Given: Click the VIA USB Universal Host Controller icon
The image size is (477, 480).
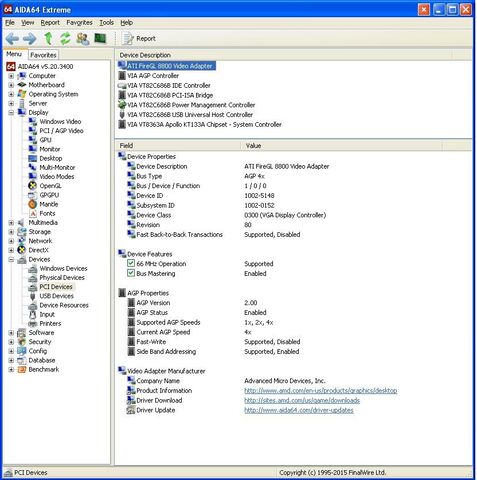Looking at the screenshot, I should pos(122,115).
